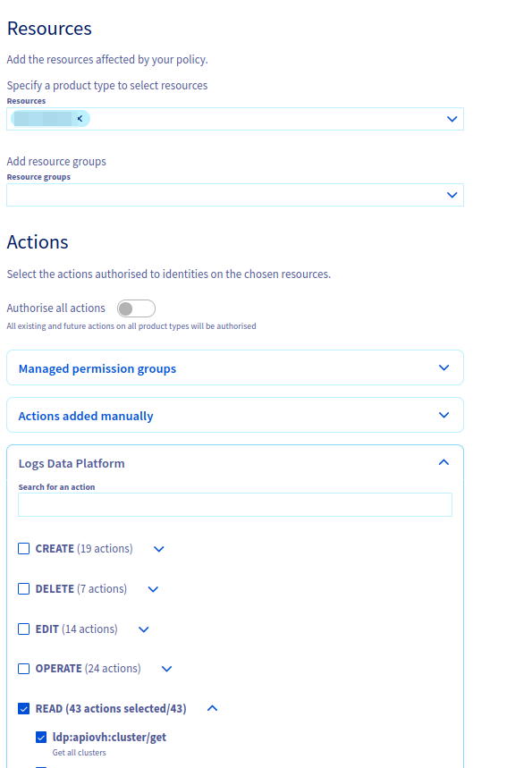Open the Resource groups dropdown chevron
This screenshot has height=768, width=532.
point(452,194)
